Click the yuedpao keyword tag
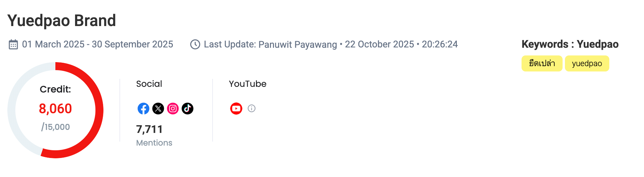The image size is (644, 177). 587,63
